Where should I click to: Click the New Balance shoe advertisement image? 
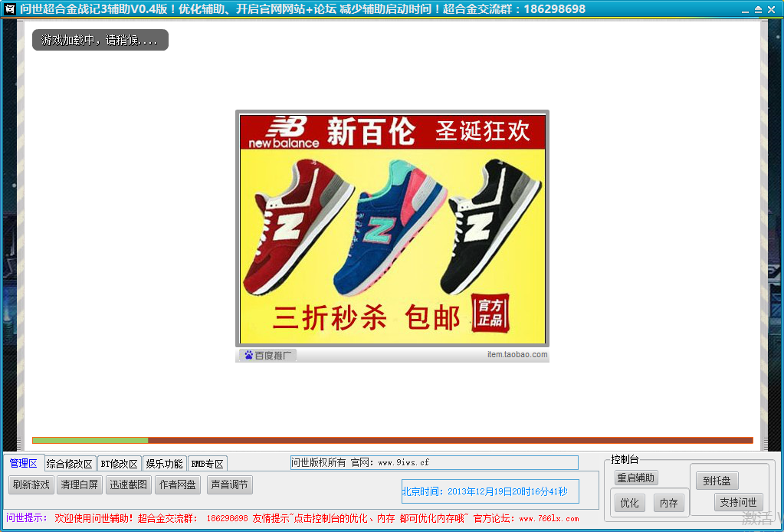(x=392, y=228)
